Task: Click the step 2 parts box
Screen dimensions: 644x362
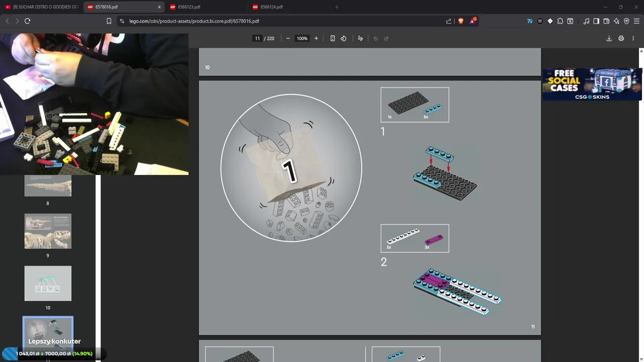Action: 415,238
